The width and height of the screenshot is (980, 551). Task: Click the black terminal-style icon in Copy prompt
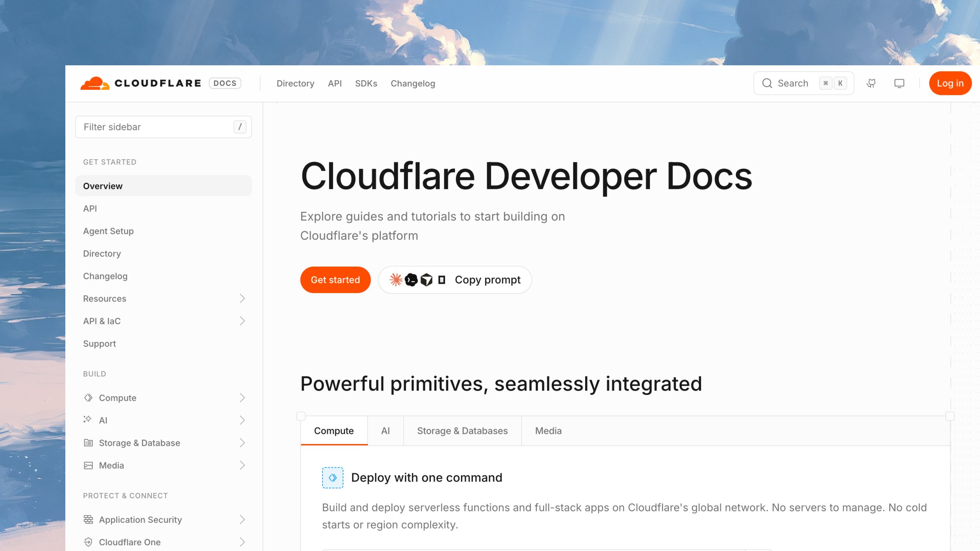pyautogui.click(x=411, y=280)
